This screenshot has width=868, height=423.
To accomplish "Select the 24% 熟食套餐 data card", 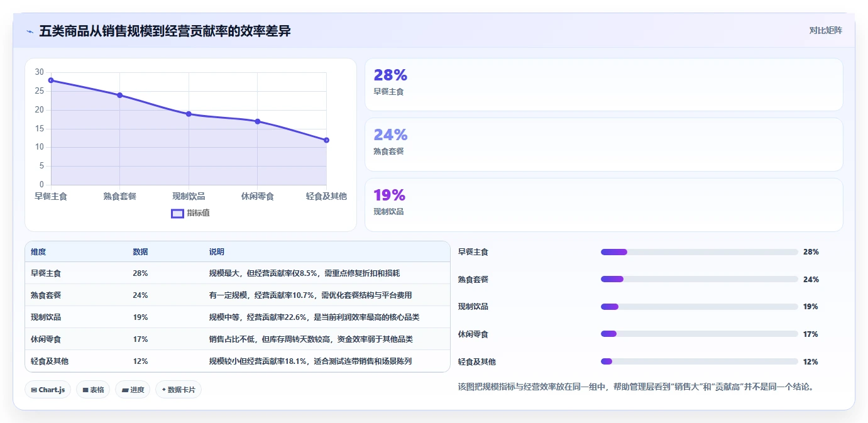I will pos(603,145).
